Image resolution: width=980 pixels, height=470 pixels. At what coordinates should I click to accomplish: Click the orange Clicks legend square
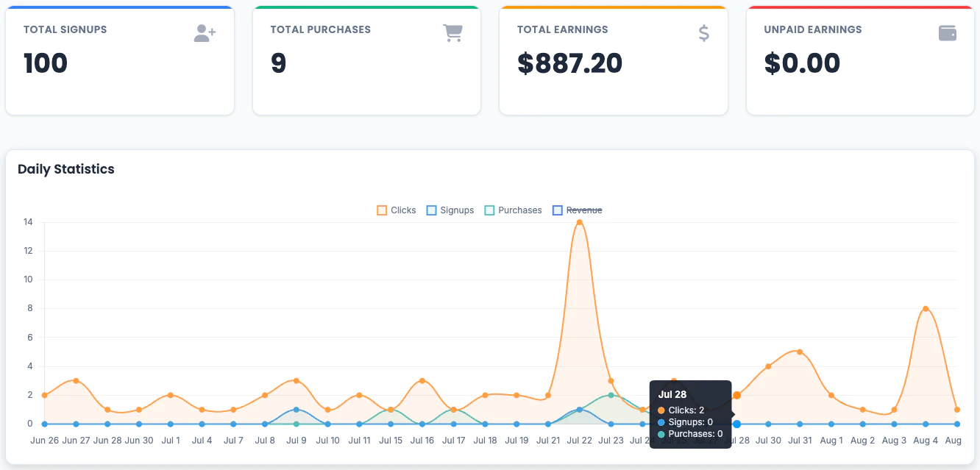[x=381, y=210]
